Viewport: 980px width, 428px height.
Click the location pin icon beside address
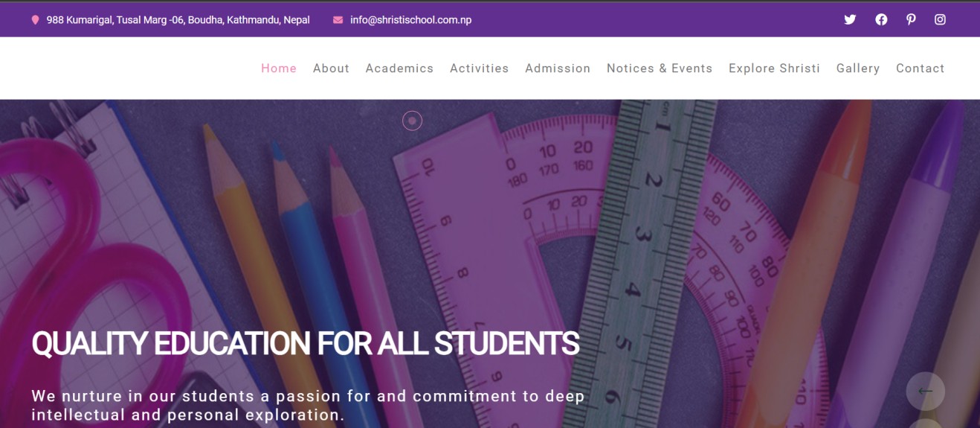[x=35, y=20]
